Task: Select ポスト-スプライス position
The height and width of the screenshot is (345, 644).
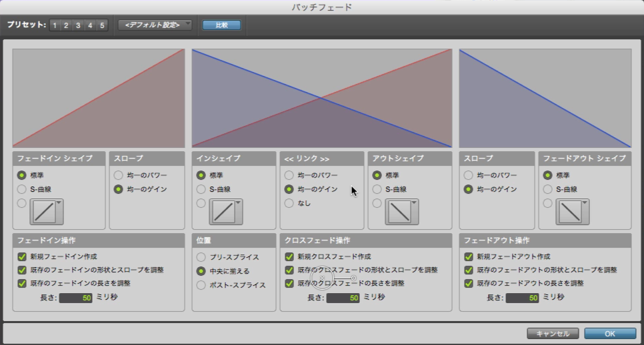Action: click(x=201, y=284)
